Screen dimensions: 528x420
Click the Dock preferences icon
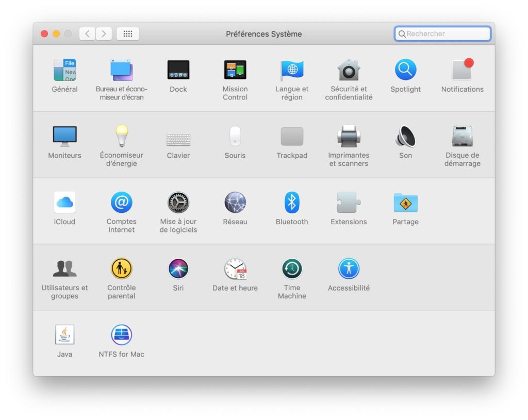point(178,70)
